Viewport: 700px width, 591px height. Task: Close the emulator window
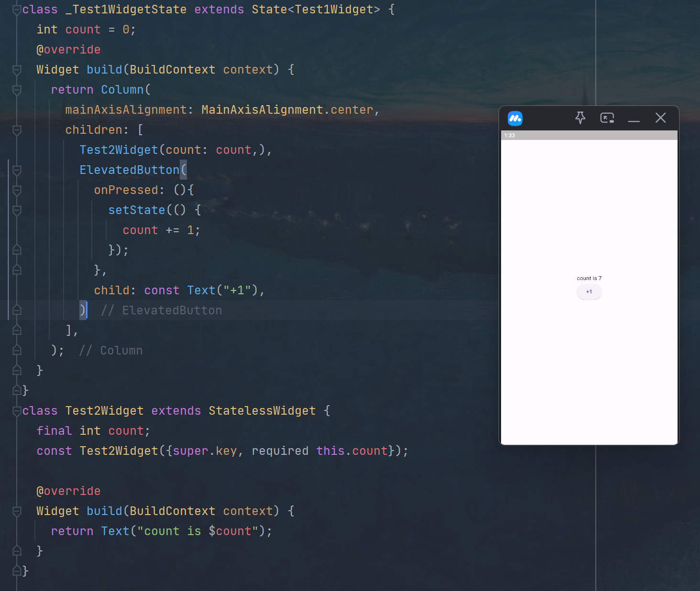tap(660, 118)
